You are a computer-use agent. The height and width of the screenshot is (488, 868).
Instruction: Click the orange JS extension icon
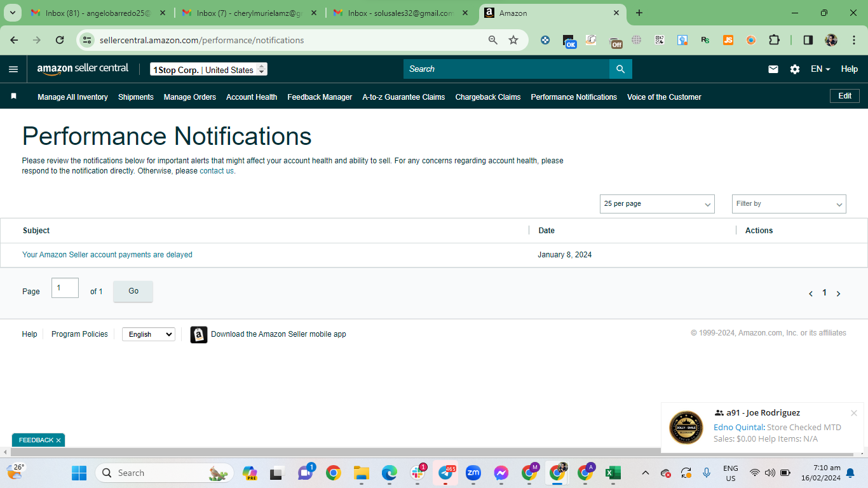728,40
